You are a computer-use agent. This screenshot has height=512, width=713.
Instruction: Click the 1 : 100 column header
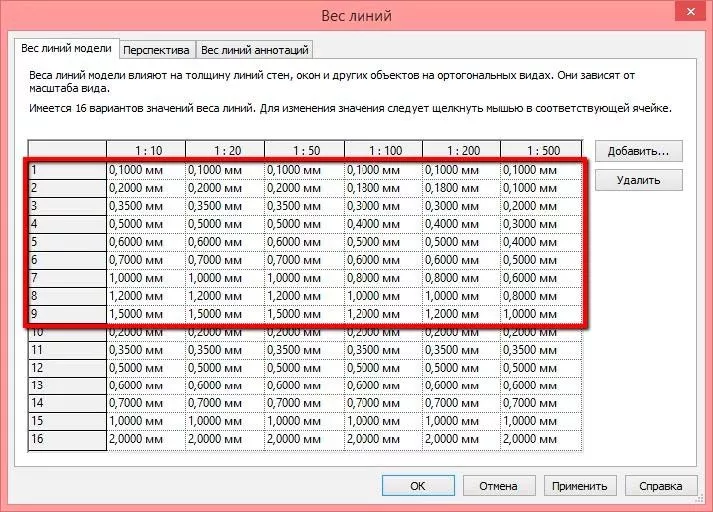pyautogui.click(x=383, y=150)
